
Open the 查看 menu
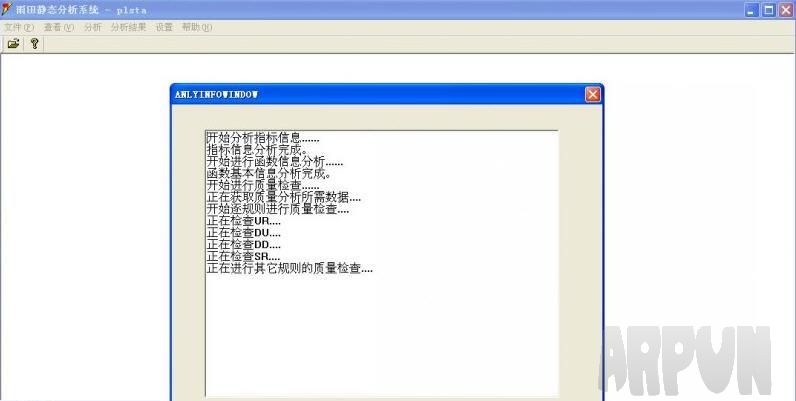(58, 27)
